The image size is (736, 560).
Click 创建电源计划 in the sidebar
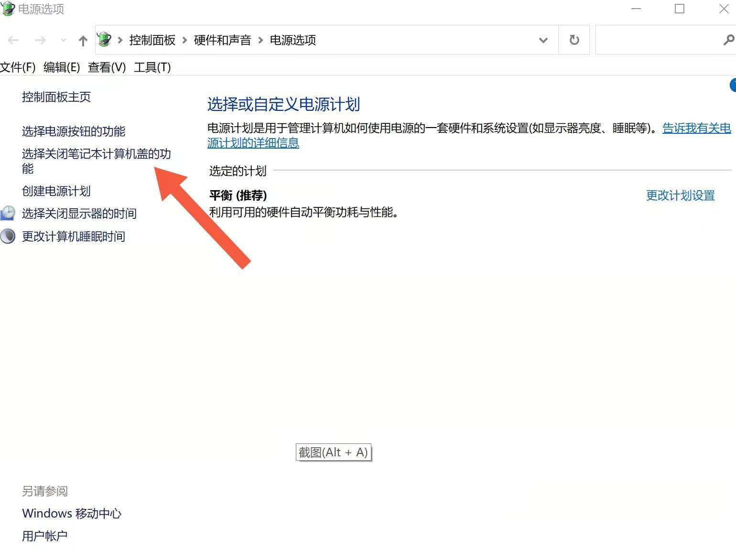click(x=56, y=191)
